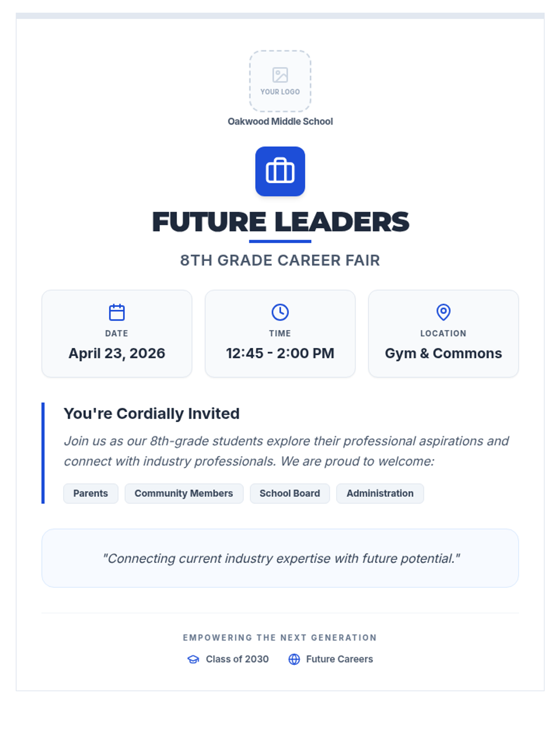This screenshot has width=560, height=747.
Task: Click the map pin icon above LOCATION
Action: point(443,312)
